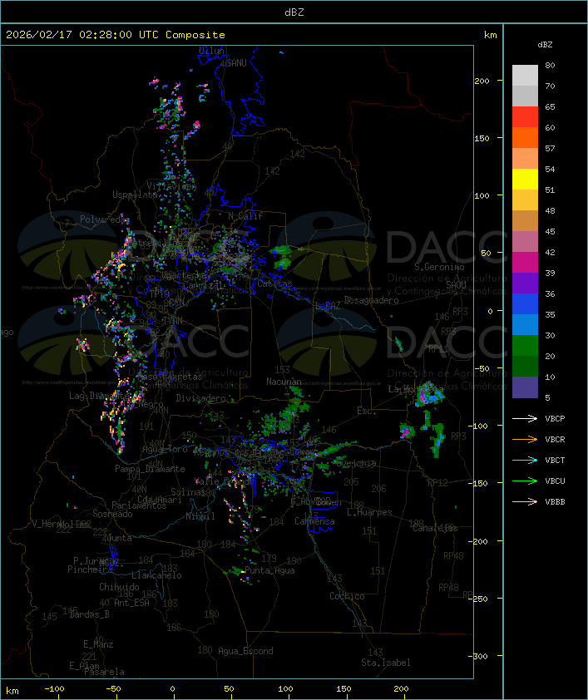The width and height of the screenshot is (588, 700).
Task: Click the word Composite in the header
Action: point(195,35)
